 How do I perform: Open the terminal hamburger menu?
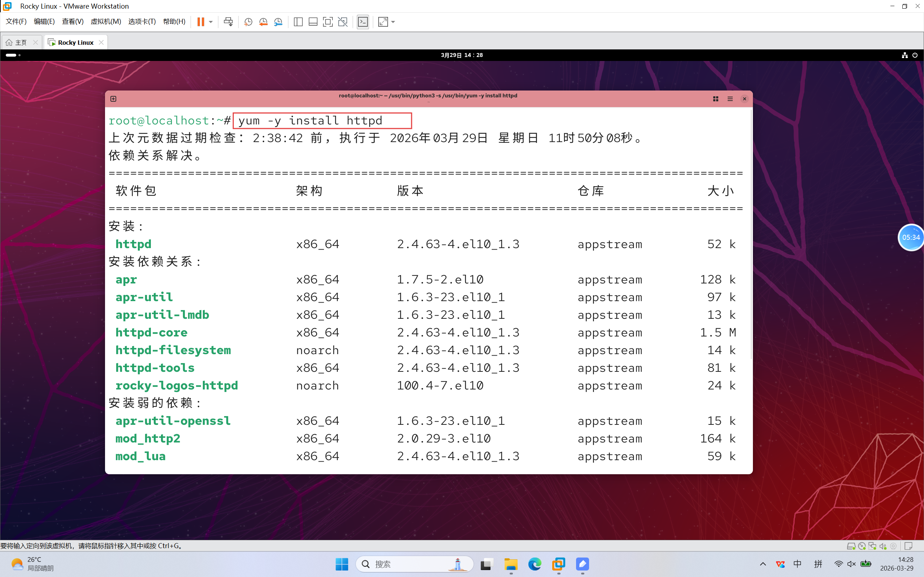pyautogui.click(x=730, y=99)
